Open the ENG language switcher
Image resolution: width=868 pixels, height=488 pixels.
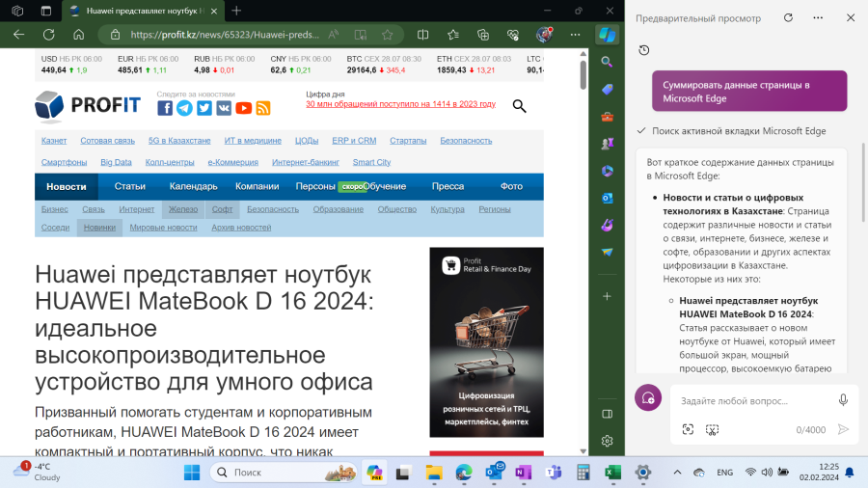click(724, 472)
